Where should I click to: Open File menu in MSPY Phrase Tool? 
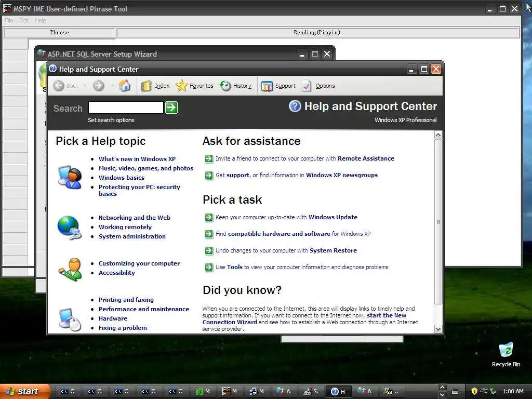pyautogui.click(x=9, y=20)
